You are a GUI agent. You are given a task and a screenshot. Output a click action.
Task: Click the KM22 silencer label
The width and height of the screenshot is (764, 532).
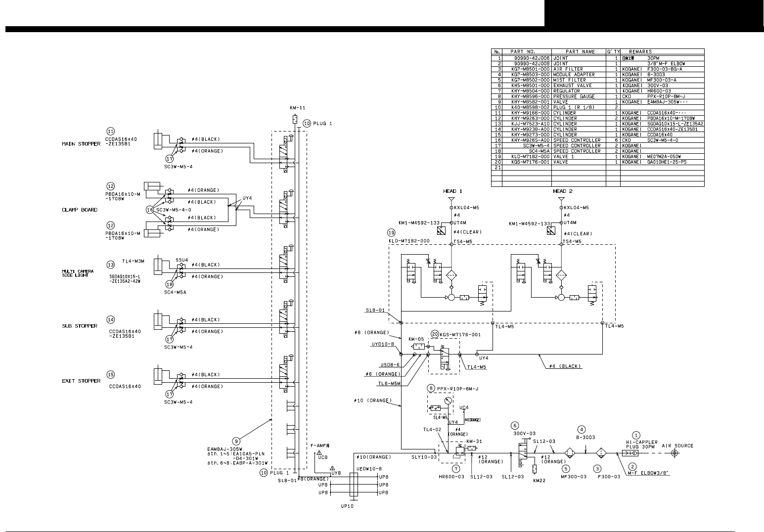539,480
